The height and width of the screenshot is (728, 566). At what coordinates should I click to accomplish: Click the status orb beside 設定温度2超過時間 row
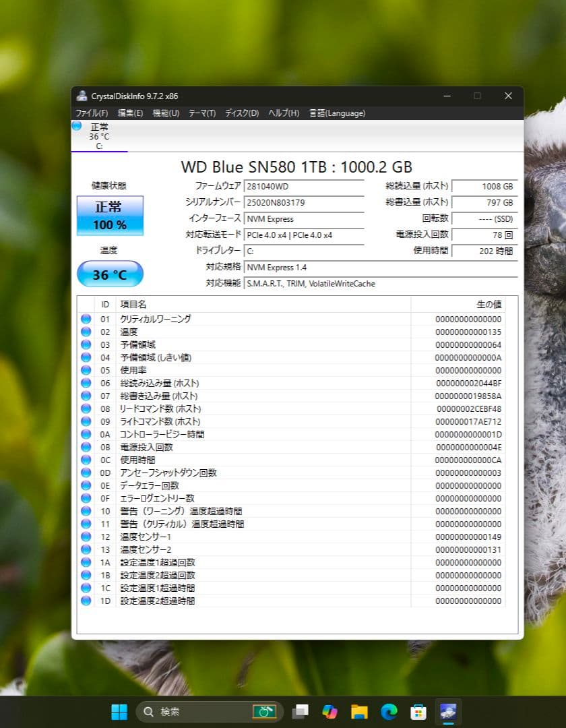pyautogui.click(x=86, y=601)
